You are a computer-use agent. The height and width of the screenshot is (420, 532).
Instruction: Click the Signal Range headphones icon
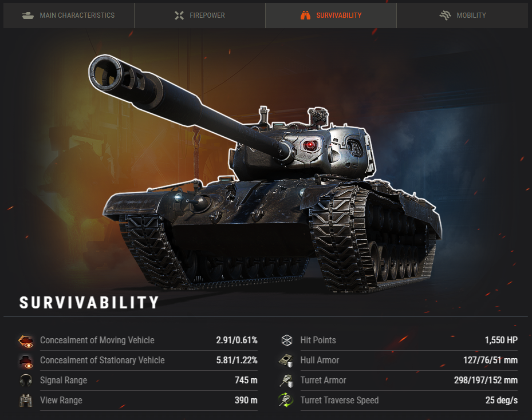(x=26, y=381)
